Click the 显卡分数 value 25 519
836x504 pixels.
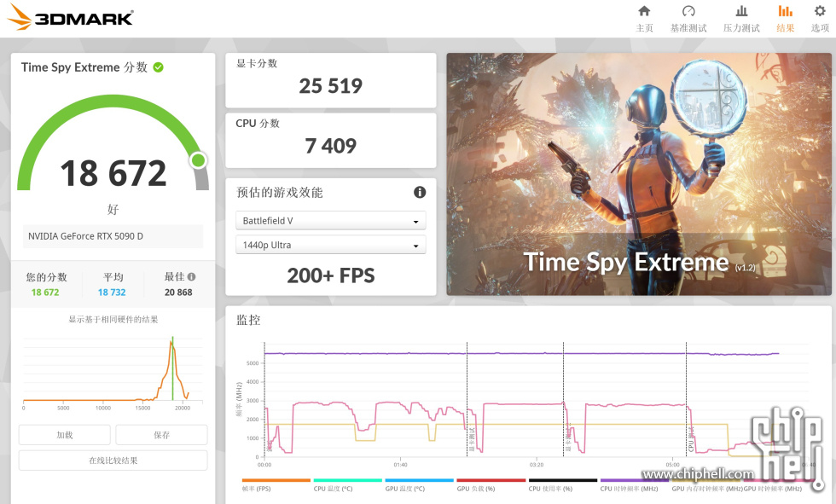click(331, 86)
